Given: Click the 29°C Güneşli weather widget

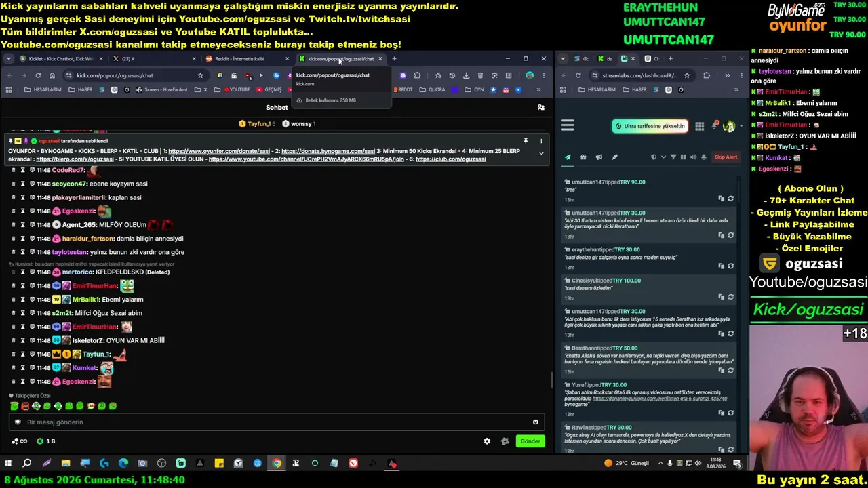Looking at the screenshot, I should pos(627,464).
